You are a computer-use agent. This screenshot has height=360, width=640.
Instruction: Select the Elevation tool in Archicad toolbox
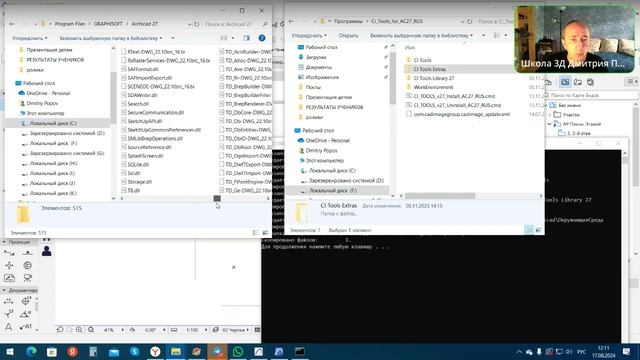(x=27, y=253)
